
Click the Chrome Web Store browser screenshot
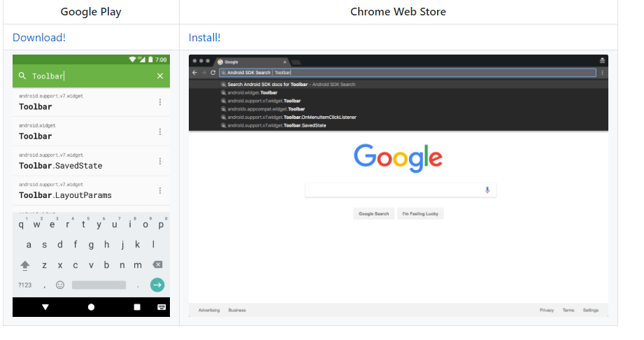[399, 186]
